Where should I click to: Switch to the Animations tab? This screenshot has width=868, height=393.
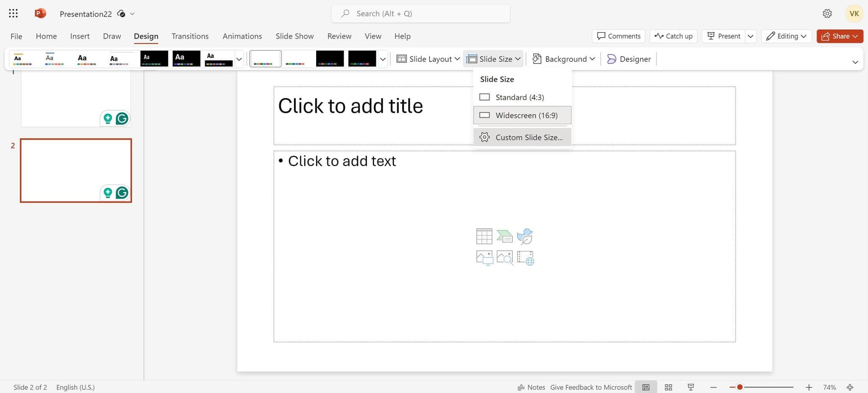coord(242,36)
